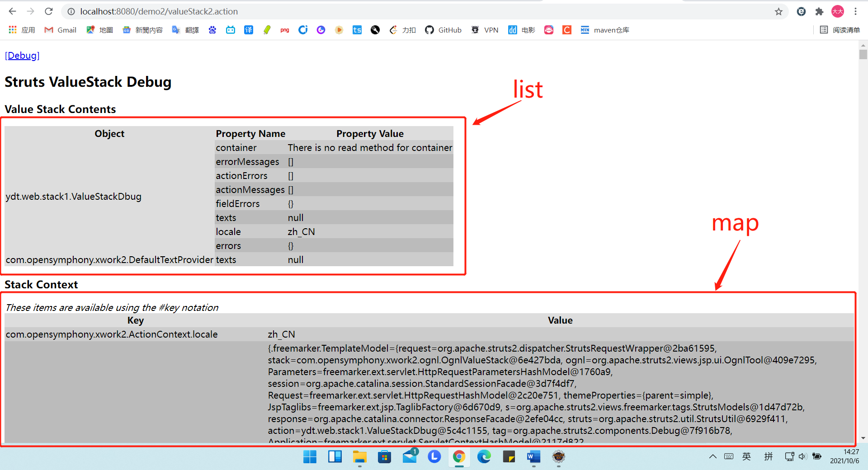The width and height of the screenshot is (868, 470).
Task: Open the blue L app on taskbar
Action: click(x=434, y=457)
